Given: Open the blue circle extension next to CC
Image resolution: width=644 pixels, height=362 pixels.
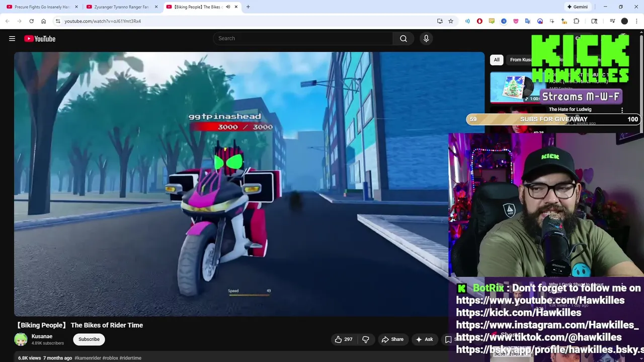Looking at the screenshot, I should pyautogui.click(x=504, y=21).
